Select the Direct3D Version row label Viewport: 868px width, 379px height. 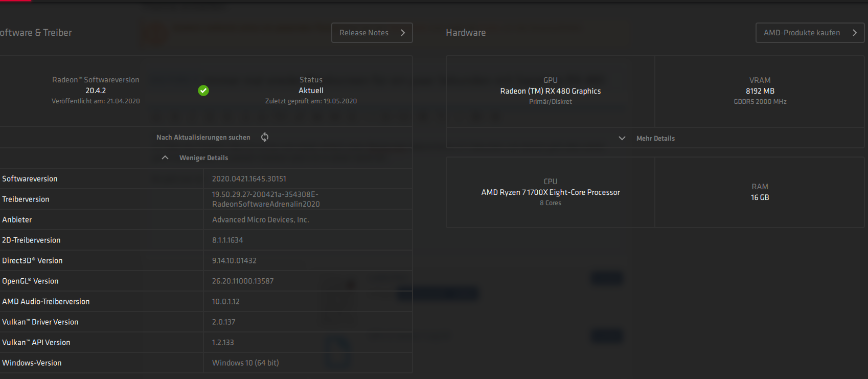(x=32, y=261)
